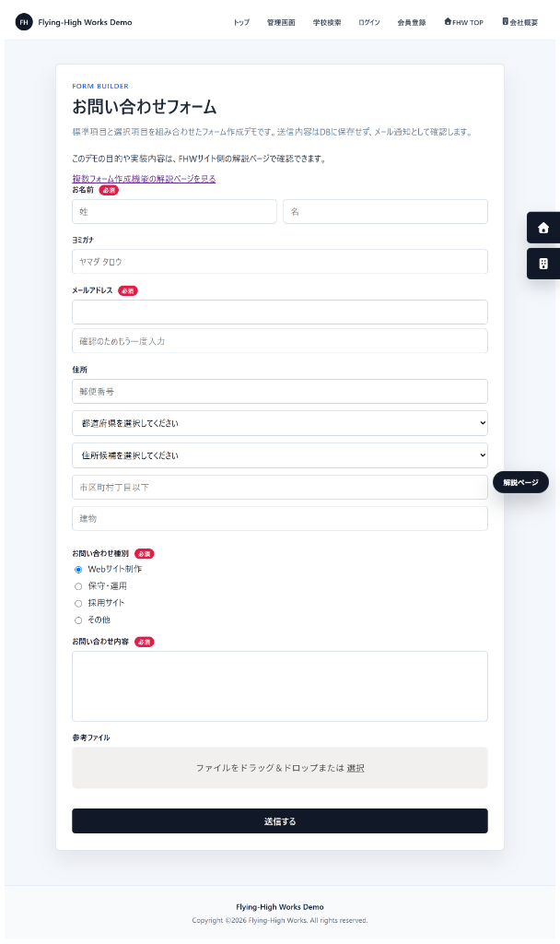Screen dimensions: 560x944
Task: Click the 送信する submit button
Action: (280, 821)
